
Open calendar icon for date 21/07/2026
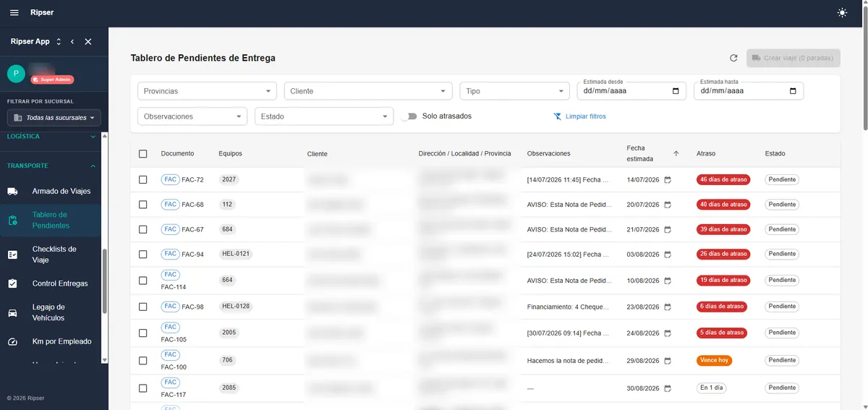(668, 229)
